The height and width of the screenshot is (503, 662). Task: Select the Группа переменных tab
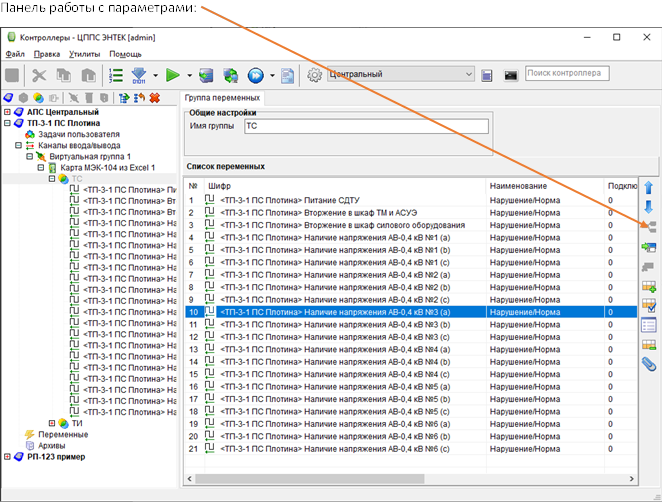222,98
